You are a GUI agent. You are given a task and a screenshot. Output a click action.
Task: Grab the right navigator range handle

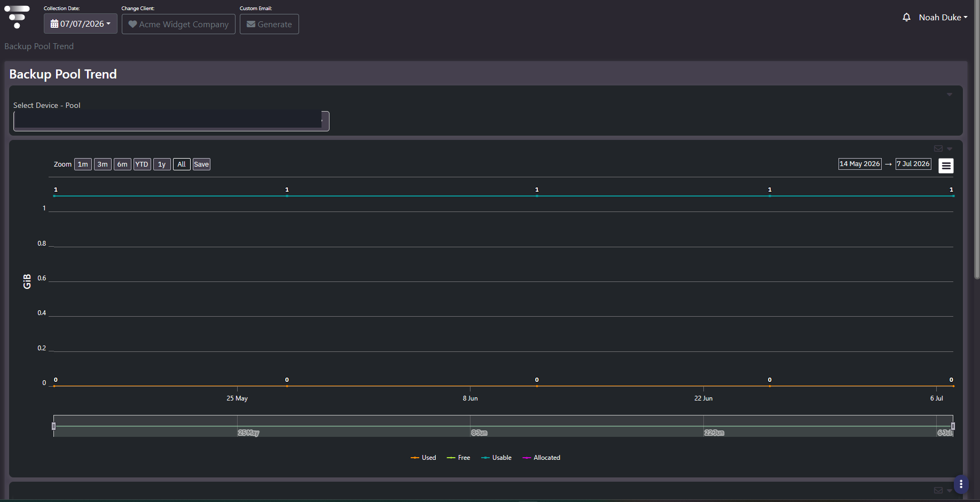pyautogui.click(x=953, y=426)
